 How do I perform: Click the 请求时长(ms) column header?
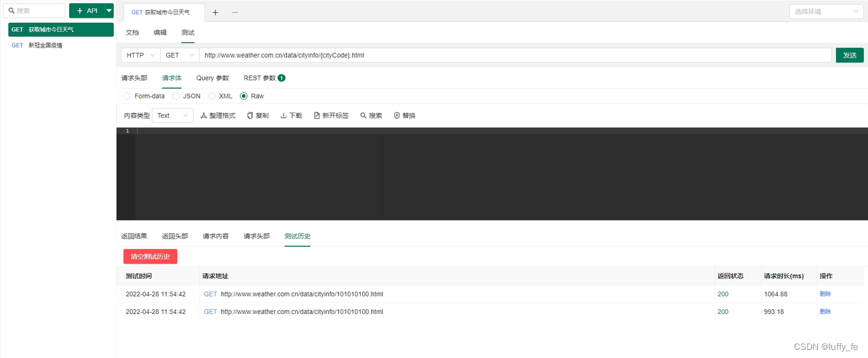click(x=783, y=276)
